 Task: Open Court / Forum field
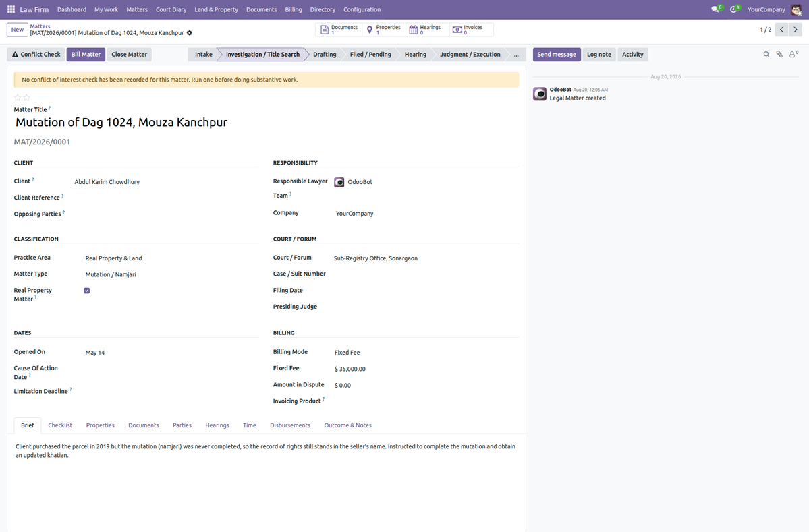pyautogui.click(x=426, y=258)
